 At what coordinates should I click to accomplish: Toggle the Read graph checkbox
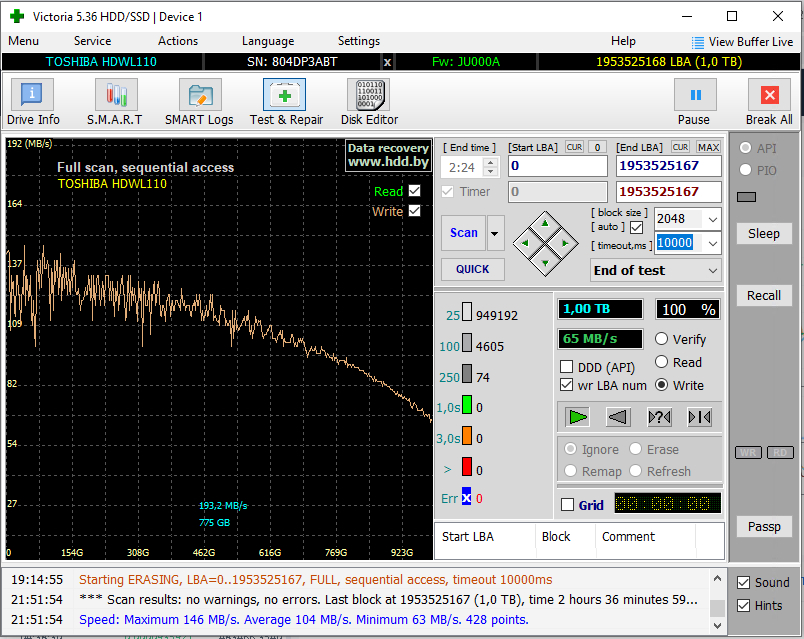click(x=415, y=191)
